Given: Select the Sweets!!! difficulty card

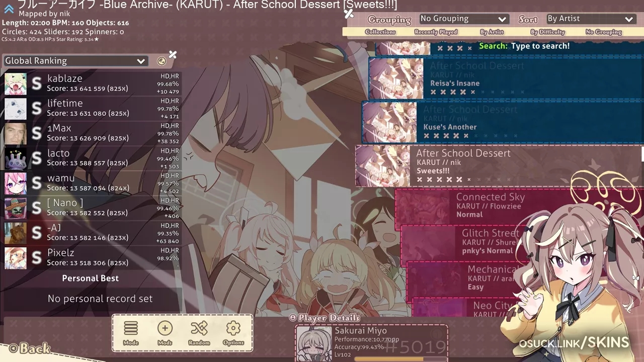Looking at the screenshot, I should pyautogui.click(x=498, y=166).
